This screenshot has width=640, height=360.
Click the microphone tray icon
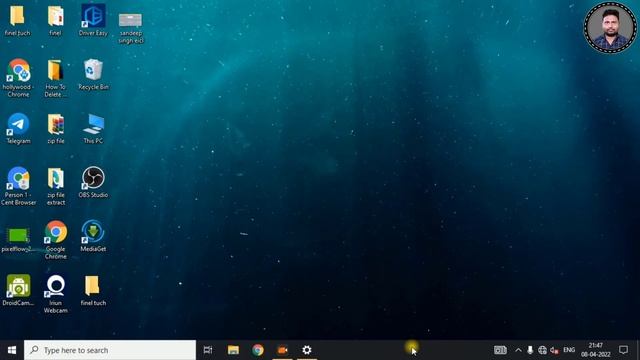coord(530,350)
